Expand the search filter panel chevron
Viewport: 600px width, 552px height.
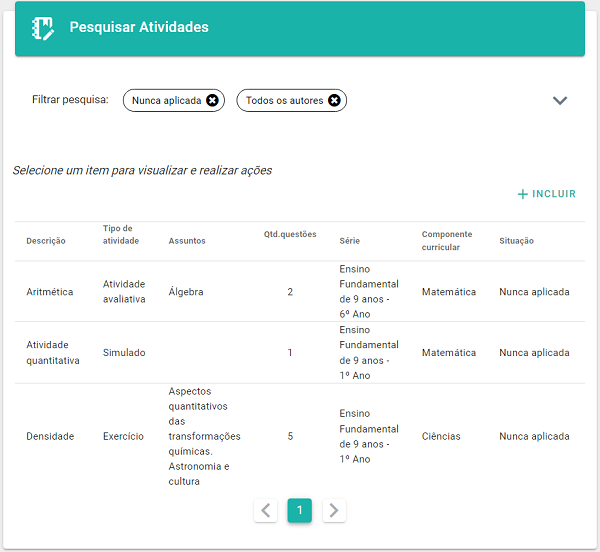(560, 101)
